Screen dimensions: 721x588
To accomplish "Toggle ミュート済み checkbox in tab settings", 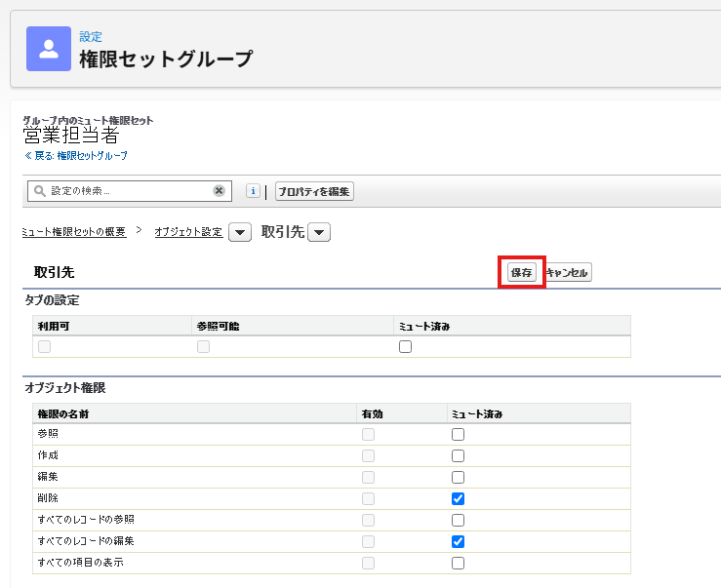I will [x=405, y=346].
